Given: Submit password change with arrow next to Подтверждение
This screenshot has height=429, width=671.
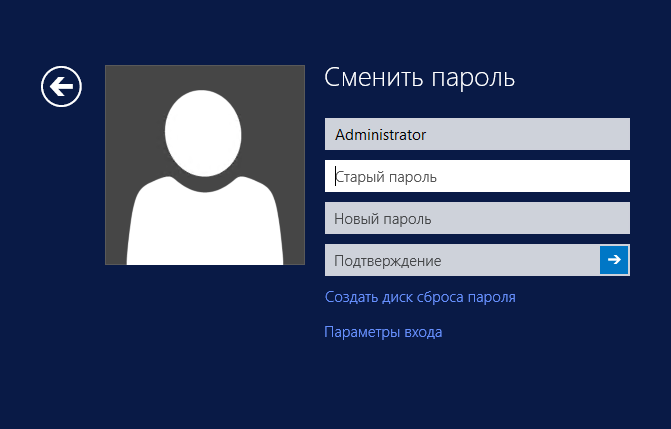Looking at the screenshot, I should [x=614, y=260].
